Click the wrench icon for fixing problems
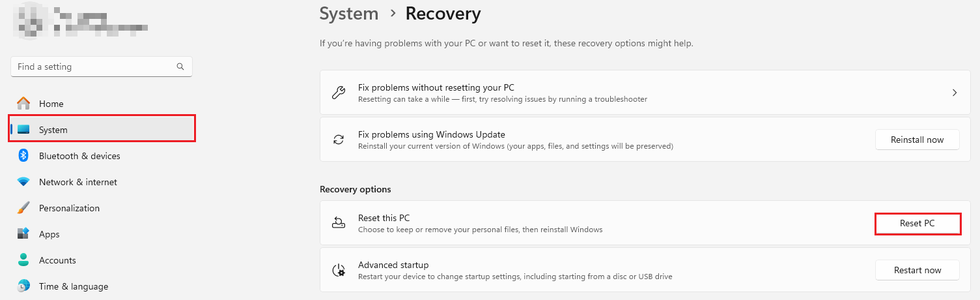980x300 pixels. coord(339,93)
